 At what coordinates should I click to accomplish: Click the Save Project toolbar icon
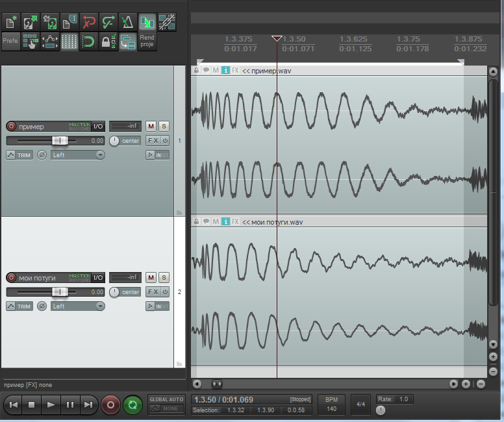click(x=49, y=23)
